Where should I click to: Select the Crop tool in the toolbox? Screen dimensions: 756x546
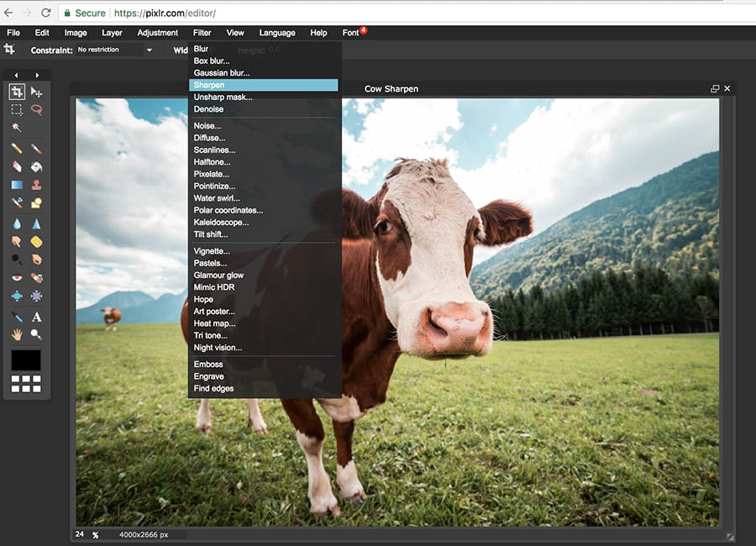point(17,92)
